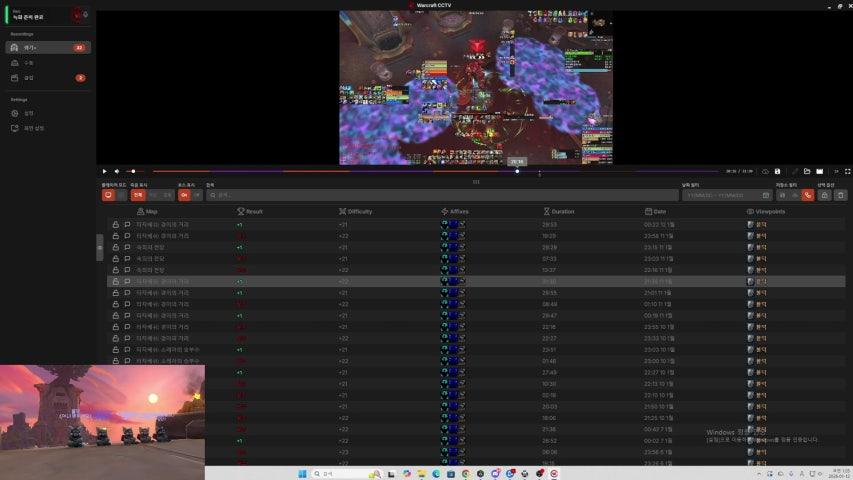Sort recordings by the Date column
The width and height of the screenshot is (853, 480).
click(x=656, y=211)
